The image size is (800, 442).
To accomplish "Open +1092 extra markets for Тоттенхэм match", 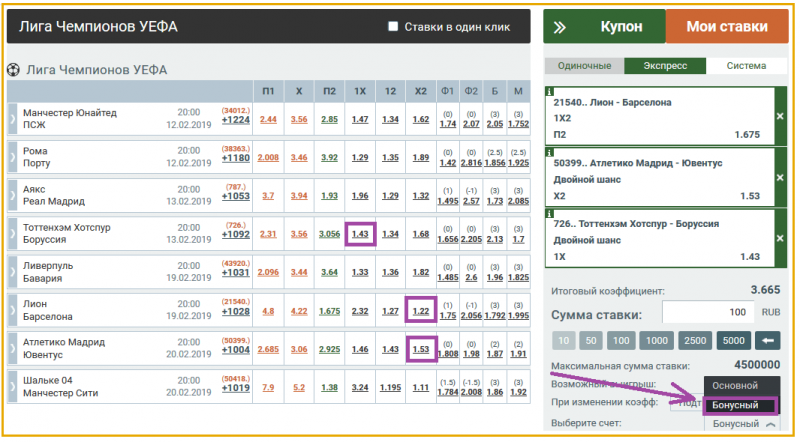I will [x=236, y=235].
